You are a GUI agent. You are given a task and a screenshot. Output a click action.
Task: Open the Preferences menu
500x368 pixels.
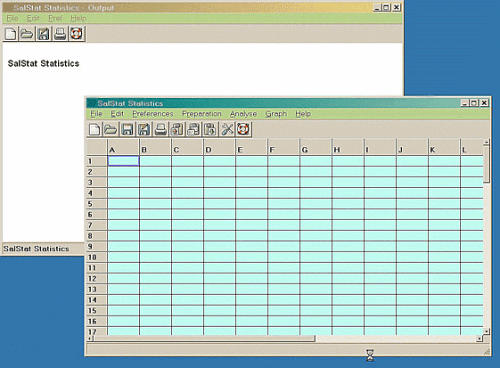[x=153, y=114]
